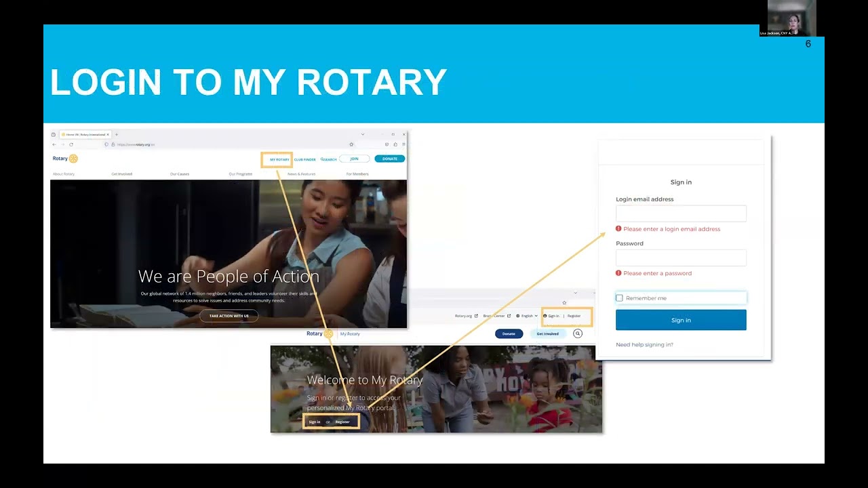The image size is (868, 488).
Task: Click the Login email address field
Action: point(681,213)
